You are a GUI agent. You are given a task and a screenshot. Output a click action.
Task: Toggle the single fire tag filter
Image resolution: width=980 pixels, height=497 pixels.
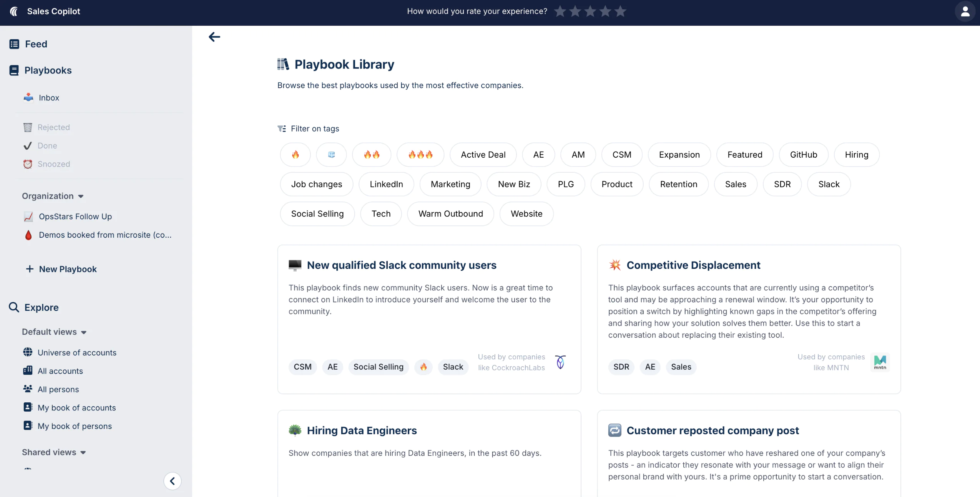click(295, 155)
